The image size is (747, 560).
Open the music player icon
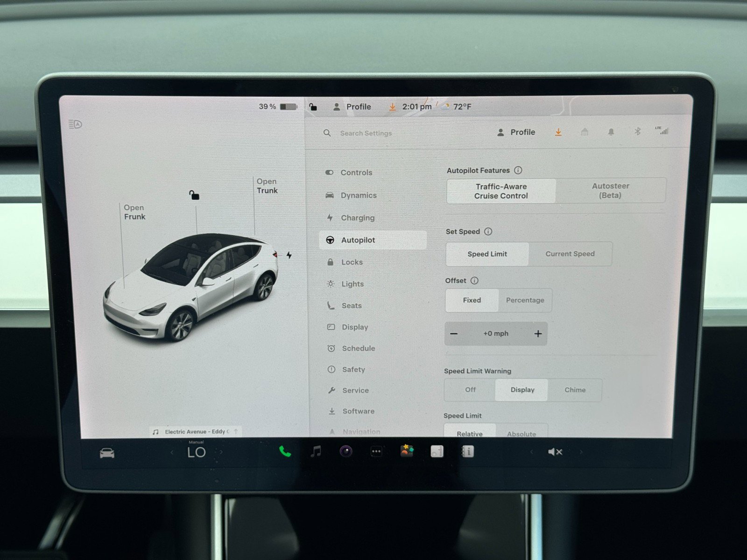pyautogui.click(x=315, y=452)
